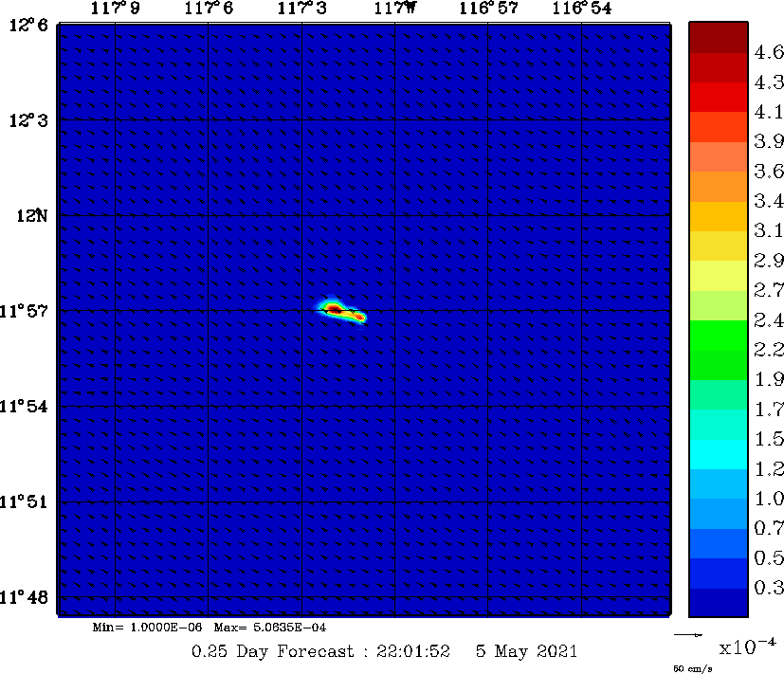This screenshot has width=784, height=674.
Task: Click the 2.9 colorbar value
Action: (x=769, y=260)
